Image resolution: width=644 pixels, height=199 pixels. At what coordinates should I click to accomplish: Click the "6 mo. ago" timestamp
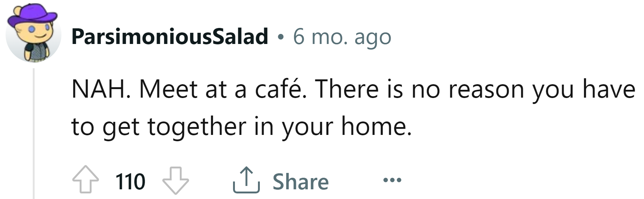pyautogui.click(x=342, y=37)
